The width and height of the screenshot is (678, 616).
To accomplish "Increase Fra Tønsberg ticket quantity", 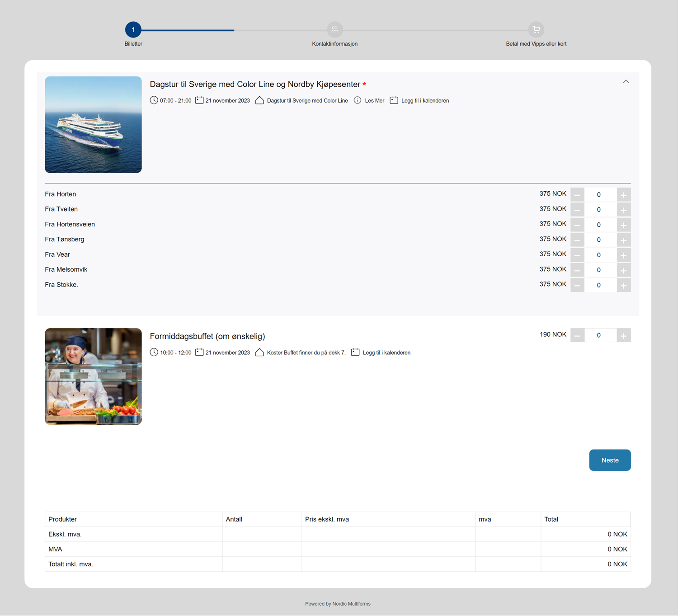I will point(624,240).
